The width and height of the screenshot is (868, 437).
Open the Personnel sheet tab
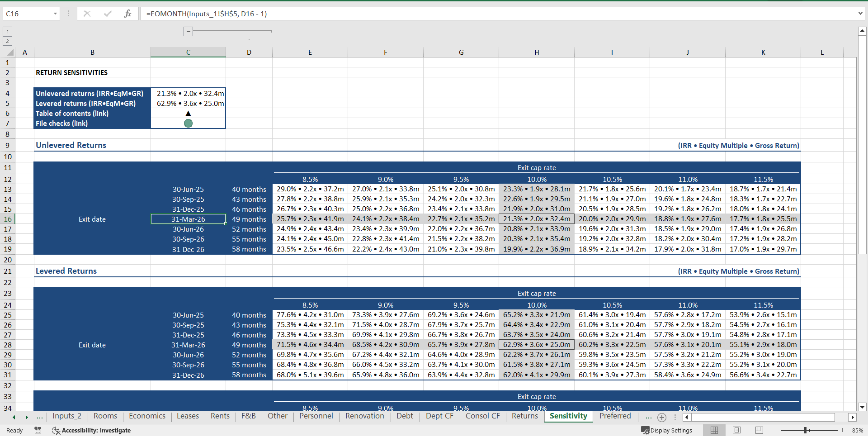[316, 416]
